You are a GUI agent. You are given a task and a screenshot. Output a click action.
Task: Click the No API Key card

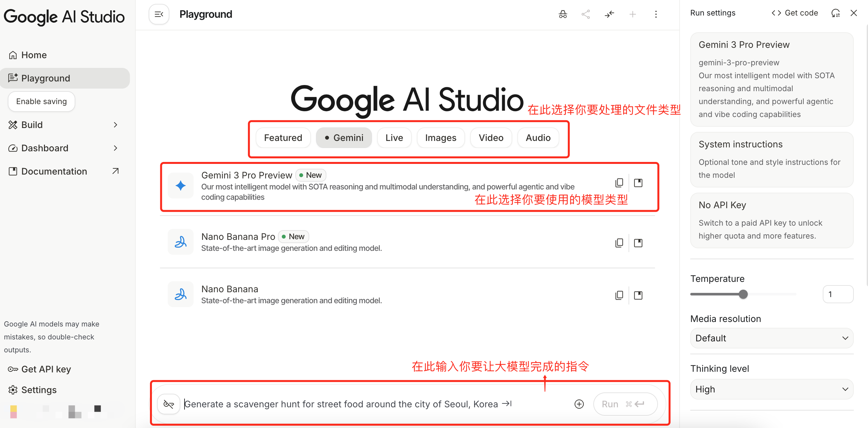click(772, 220)
